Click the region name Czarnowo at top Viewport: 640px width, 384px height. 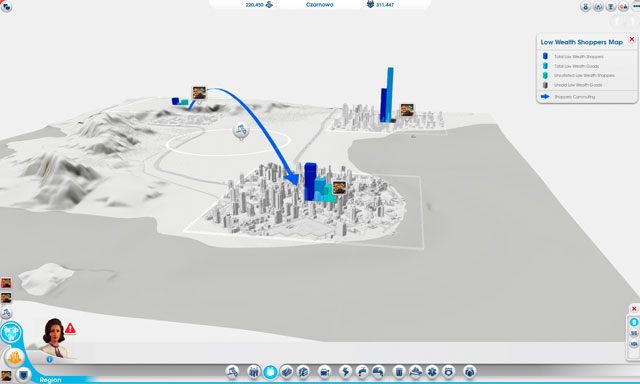tap(320, 4)
